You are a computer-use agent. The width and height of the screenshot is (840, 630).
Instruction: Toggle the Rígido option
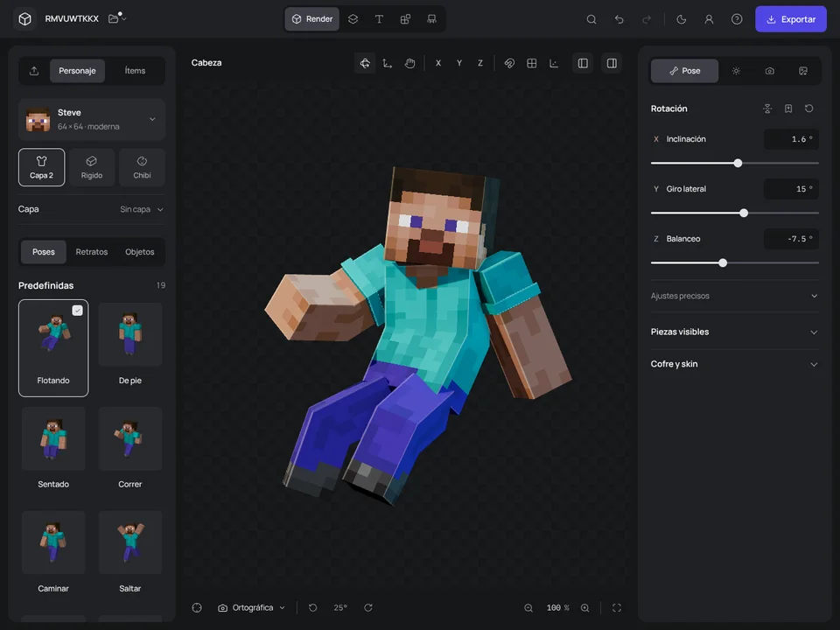(92, 167)
